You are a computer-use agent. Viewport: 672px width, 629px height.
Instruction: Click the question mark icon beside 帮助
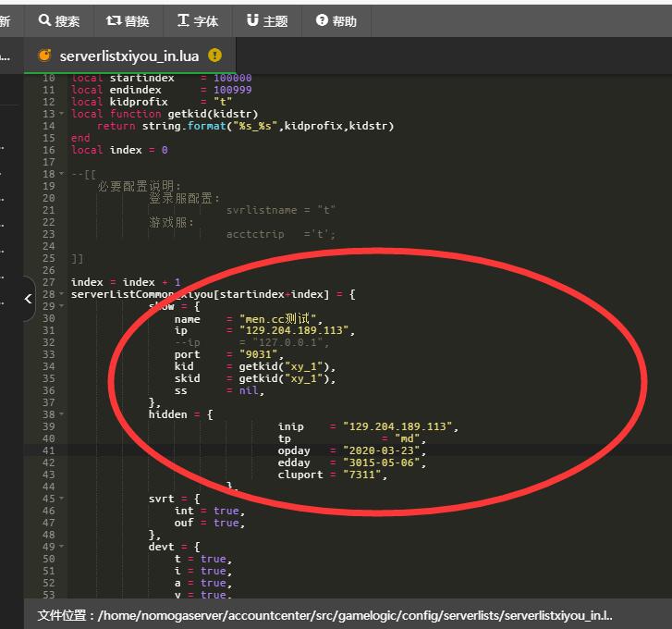(x=322, y=19)
